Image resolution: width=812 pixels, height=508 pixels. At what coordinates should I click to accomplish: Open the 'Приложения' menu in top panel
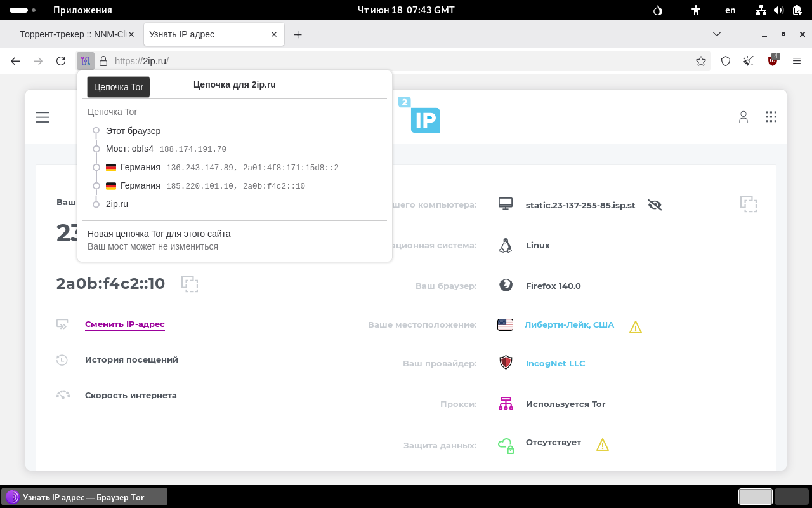point(82,10)
